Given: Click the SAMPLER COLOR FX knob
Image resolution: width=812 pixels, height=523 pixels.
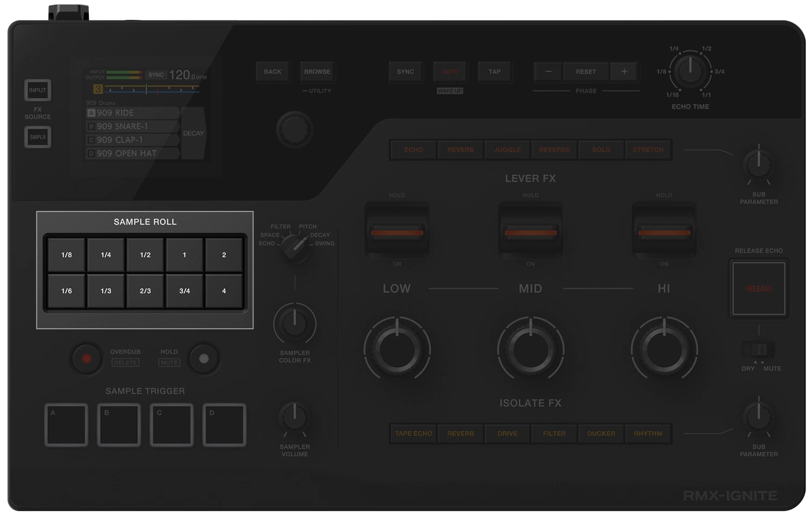Looking at the screenshot, I should click(x=295, y=323).
